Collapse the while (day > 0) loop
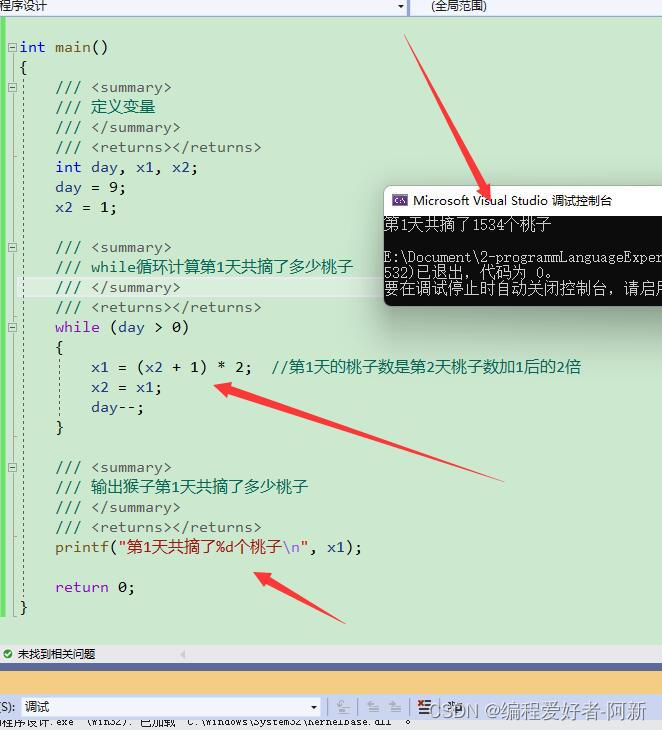The height and width of the screenshot is (730, 662). [13, 327]
